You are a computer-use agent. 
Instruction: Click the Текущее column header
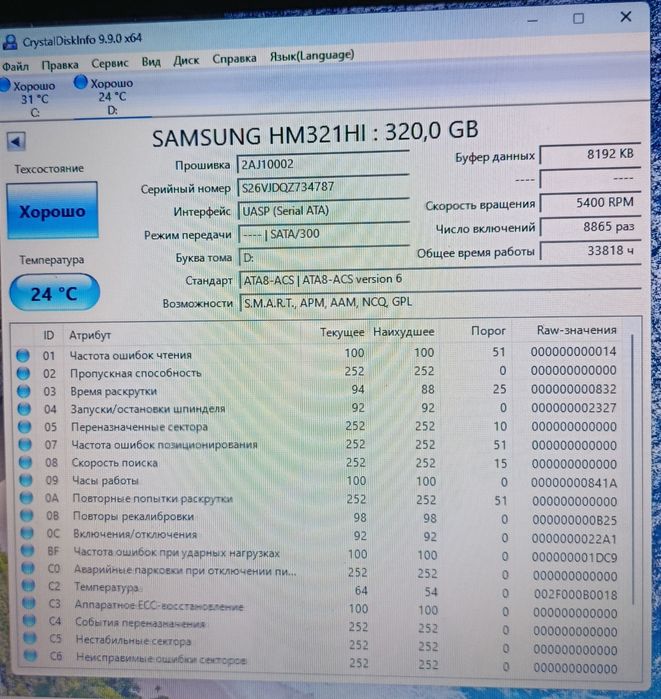tap(342, 333)
